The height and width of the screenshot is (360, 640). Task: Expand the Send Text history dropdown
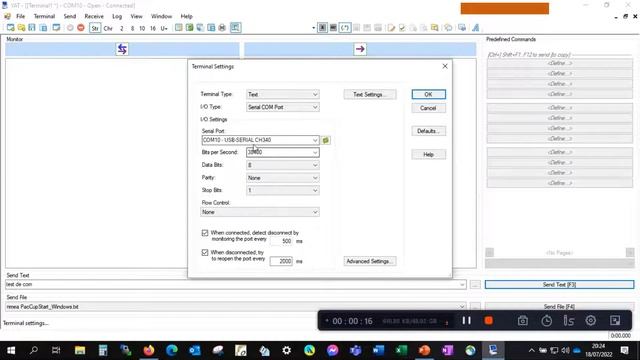[462, 284]
